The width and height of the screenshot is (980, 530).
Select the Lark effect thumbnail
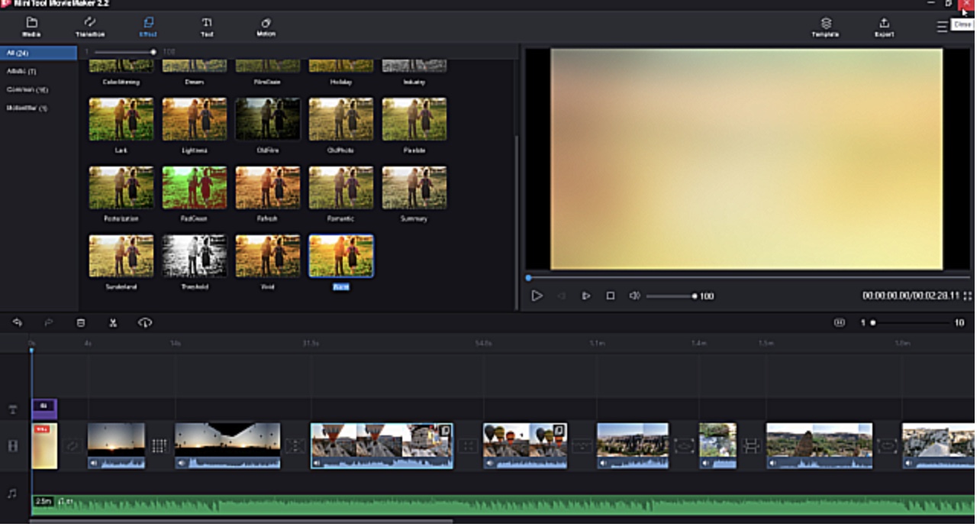pos(121,119)
